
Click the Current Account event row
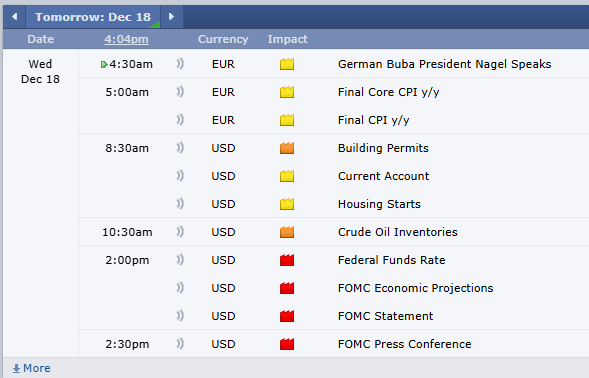click(x=334, y=176)
